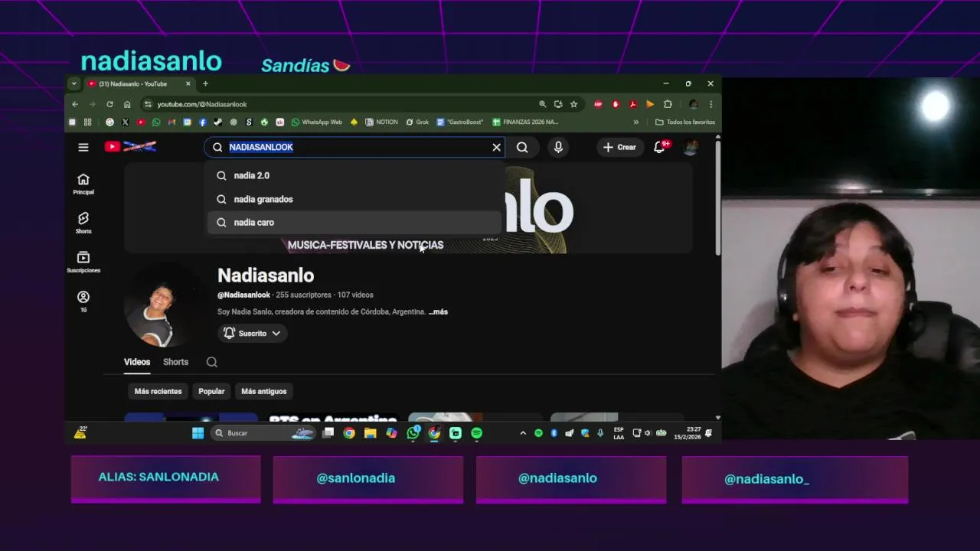Open the WhatsApp Web bookmark

pos(316,122)
